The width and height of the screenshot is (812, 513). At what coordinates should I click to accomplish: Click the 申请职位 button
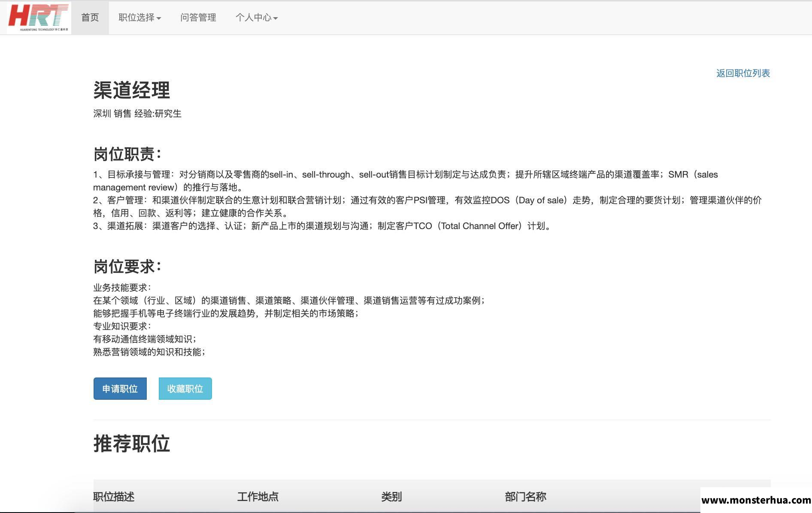120,389
